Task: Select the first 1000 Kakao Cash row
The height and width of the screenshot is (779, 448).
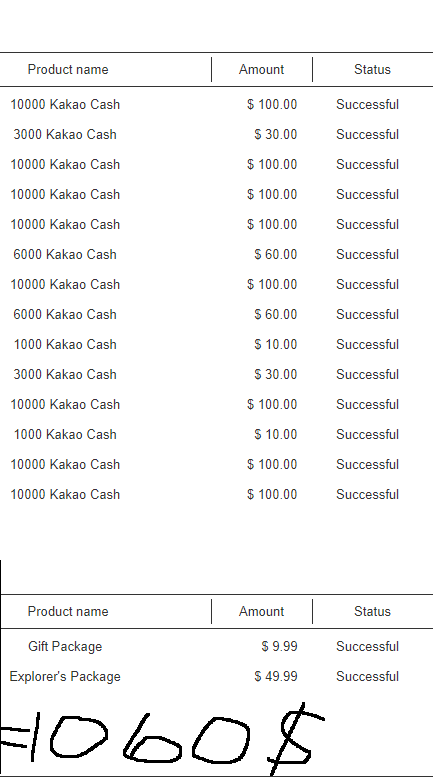Action: (x=216, y=344)
